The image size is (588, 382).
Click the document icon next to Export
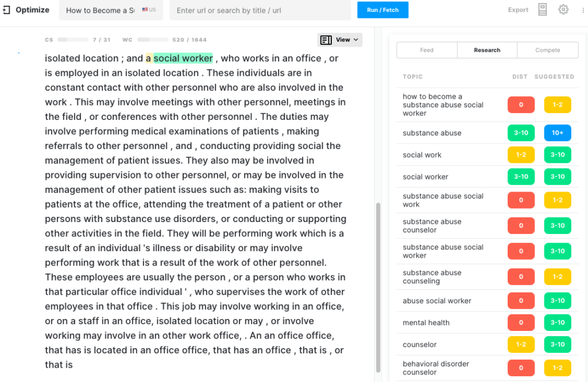tap(543, 10)
